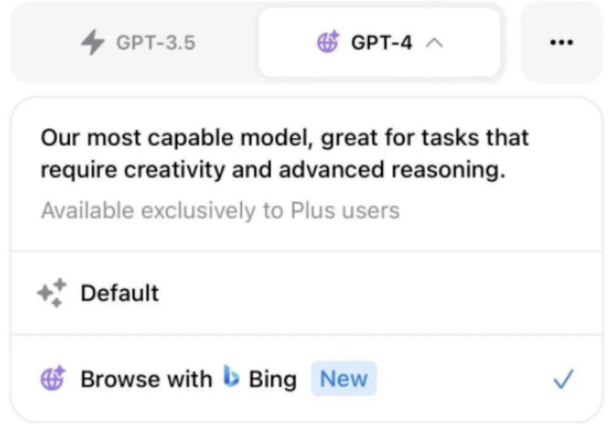The image size is (612, 424).
Task: Click the sparkles icon beside Default
Action: pyautogui.click(x=52, y=293)
